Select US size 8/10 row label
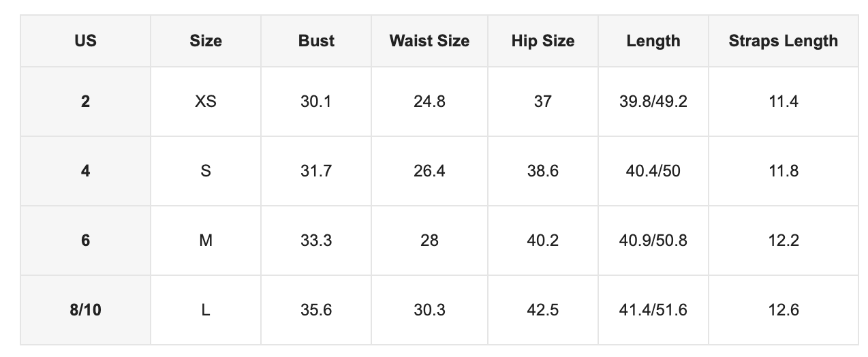This screenshot has height=357, width=868. coord(85,310)
